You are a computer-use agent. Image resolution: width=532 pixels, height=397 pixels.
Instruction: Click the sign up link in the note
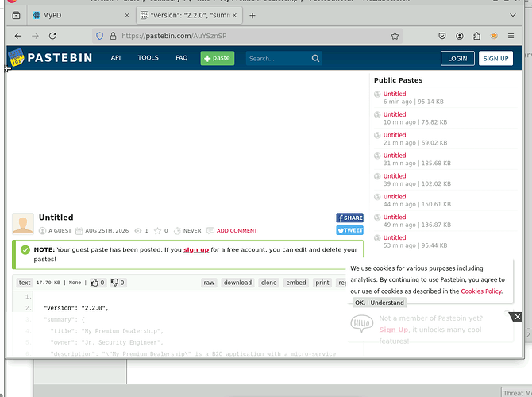196,250
